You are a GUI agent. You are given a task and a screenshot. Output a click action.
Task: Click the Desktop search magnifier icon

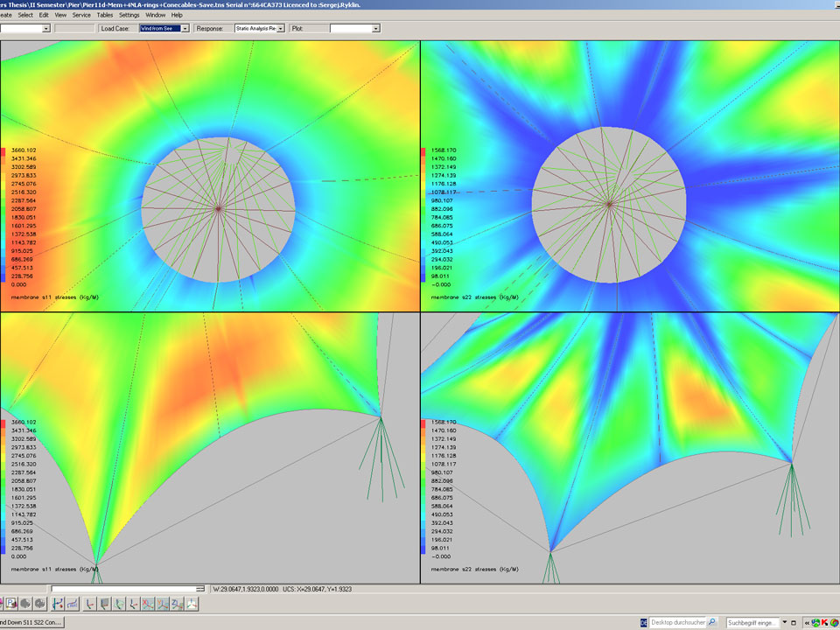click(x=712, y=623)
